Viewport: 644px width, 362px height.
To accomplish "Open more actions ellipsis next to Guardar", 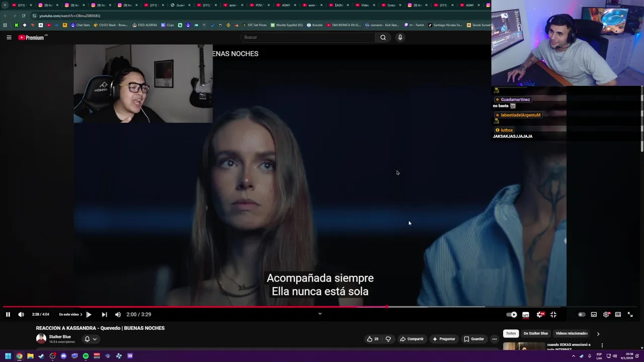I will coord(495,339).
